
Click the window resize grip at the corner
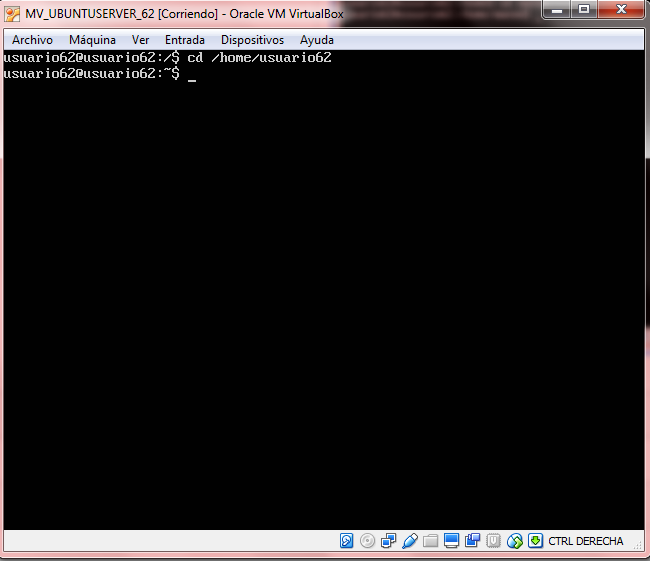coord(638,546)
